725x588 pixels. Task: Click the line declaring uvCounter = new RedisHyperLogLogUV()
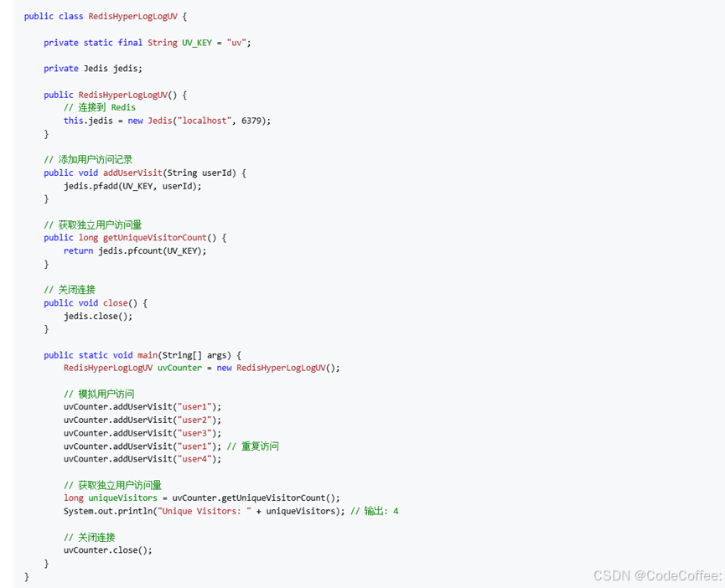(202, 368)
